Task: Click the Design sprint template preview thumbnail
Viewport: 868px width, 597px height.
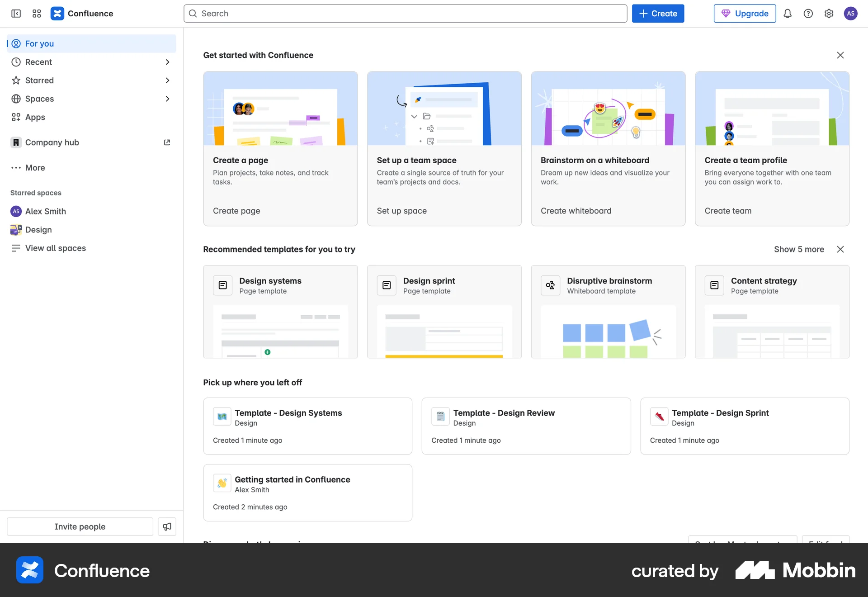Action: coord(444,332)
